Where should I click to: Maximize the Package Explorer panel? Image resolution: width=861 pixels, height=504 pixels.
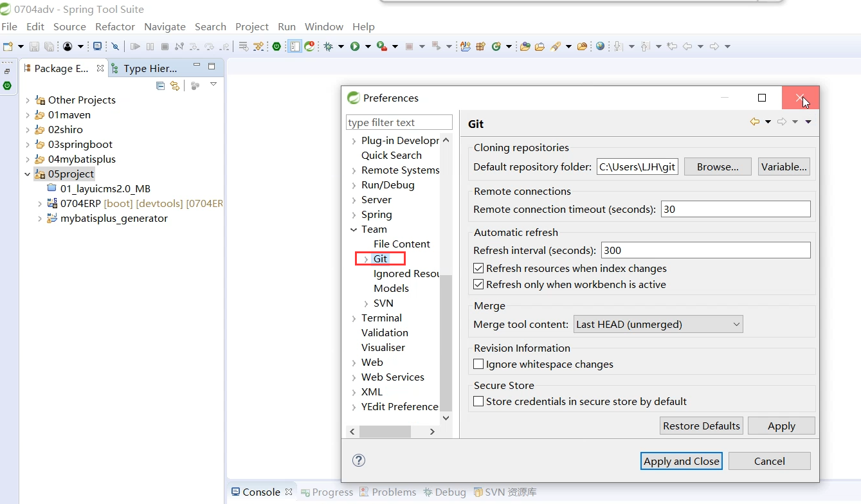pos(212,66)
